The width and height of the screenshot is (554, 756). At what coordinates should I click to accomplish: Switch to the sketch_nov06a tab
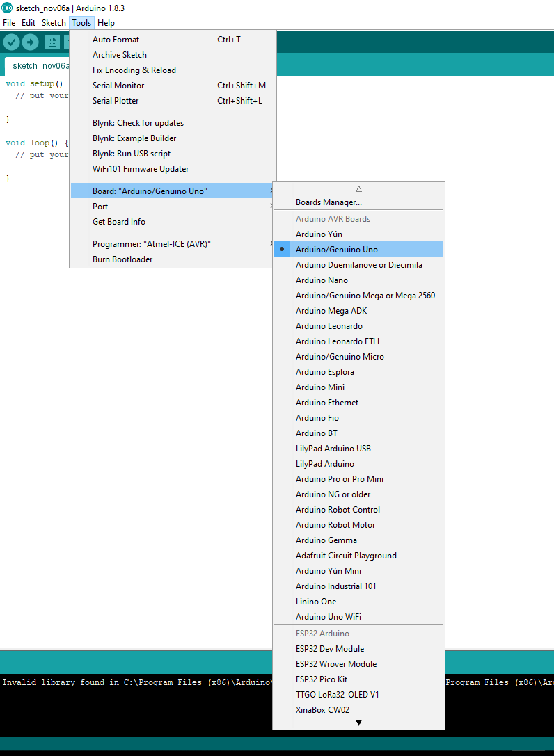[x=38, y=66]
